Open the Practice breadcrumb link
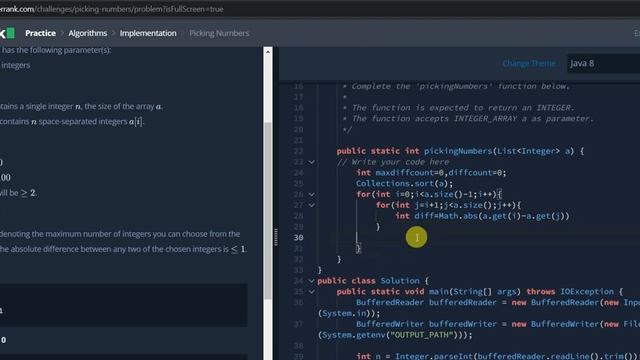 pyautogui.click(x=40, y=33)
